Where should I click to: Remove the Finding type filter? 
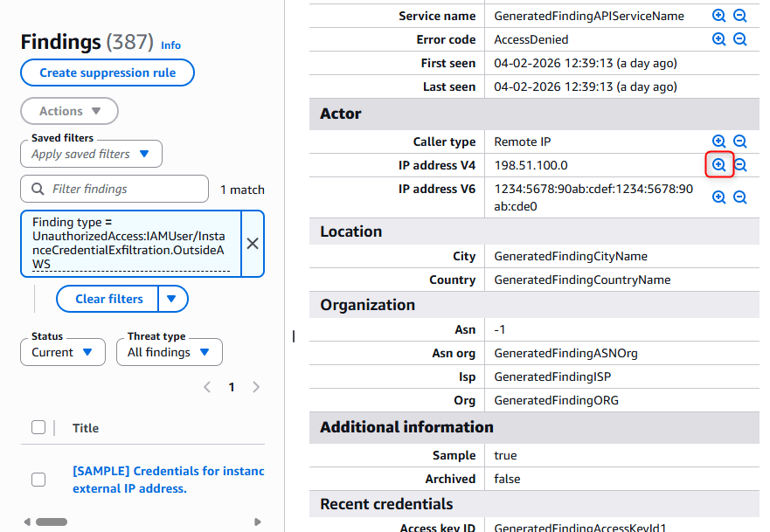(x=253, y=244)
